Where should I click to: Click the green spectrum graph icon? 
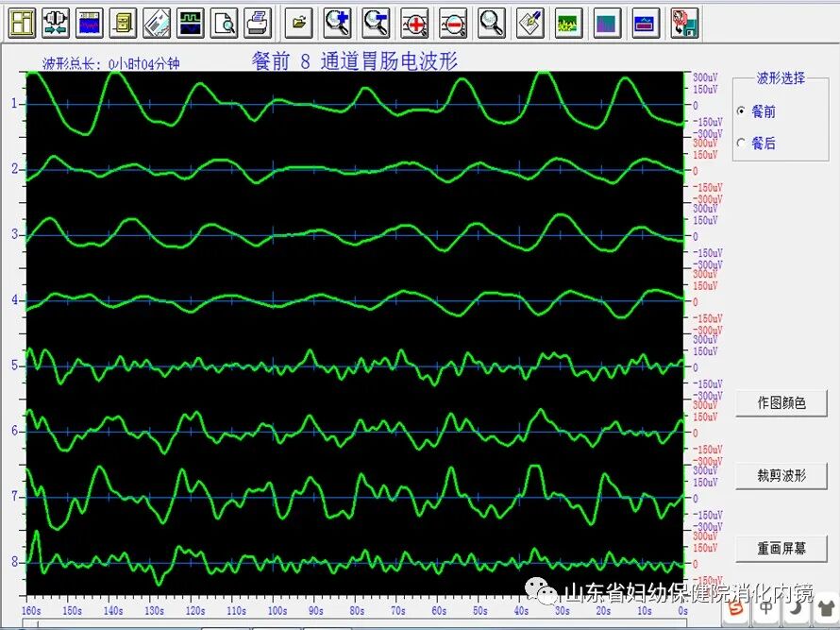coord(569,23)
